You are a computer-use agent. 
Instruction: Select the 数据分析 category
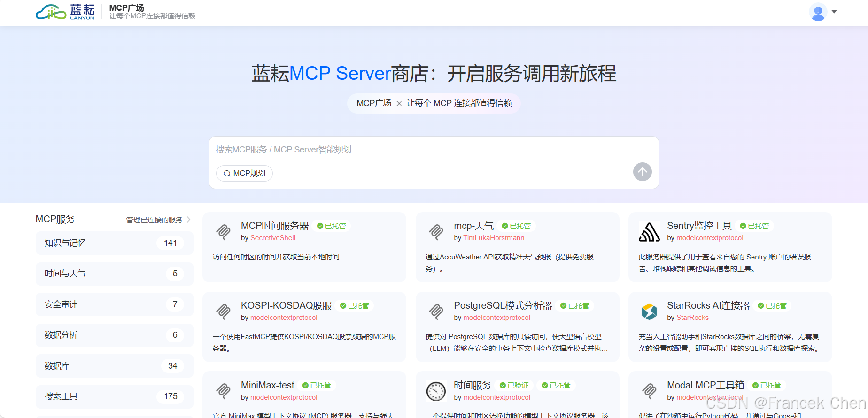point(114,335)
